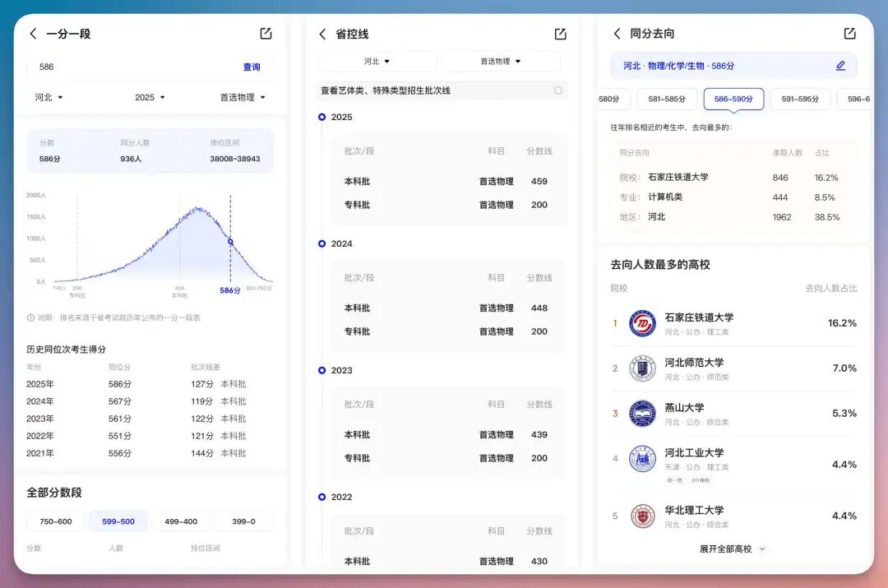Click the 2023 本科批 439 row

click(x=448, y=434)
